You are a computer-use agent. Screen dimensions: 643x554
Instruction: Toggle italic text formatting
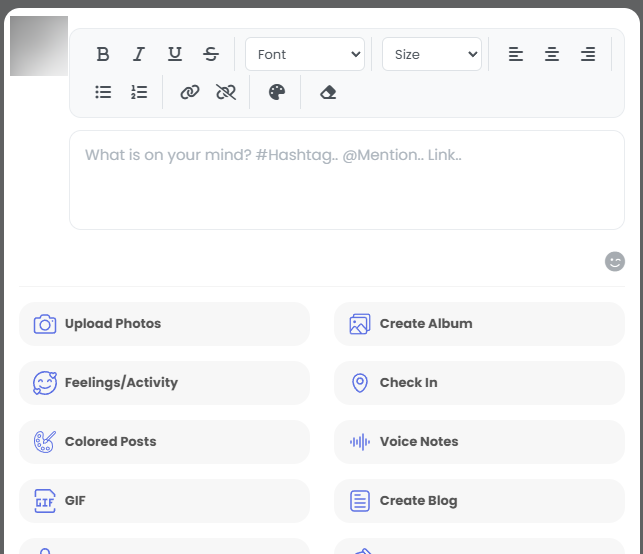(x=139, y=54)
